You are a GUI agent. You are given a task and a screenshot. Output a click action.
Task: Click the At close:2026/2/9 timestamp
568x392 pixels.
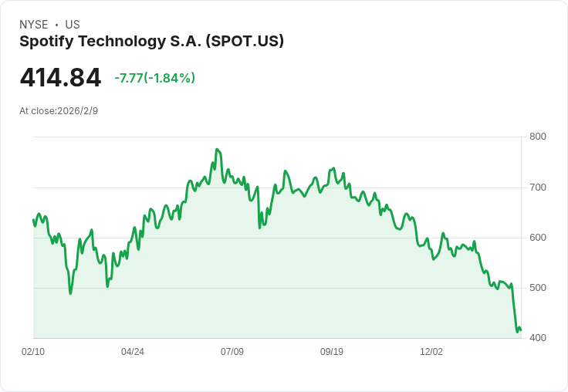point(59,111)
